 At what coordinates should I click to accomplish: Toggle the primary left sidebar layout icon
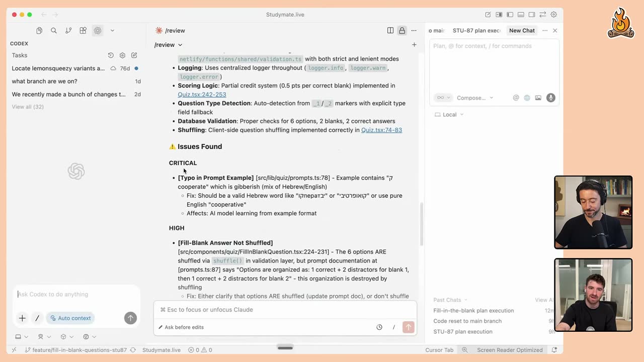pyautogui.click(x=510, y=15)
